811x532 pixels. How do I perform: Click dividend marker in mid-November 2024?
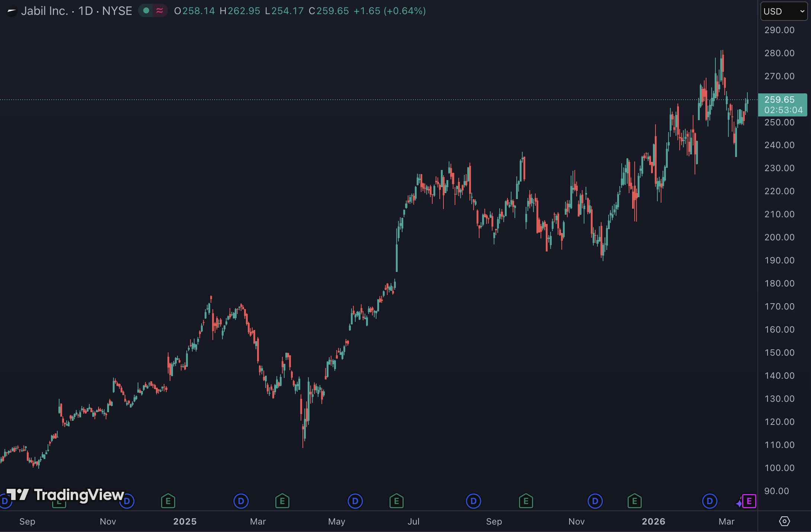pos(127,501)
